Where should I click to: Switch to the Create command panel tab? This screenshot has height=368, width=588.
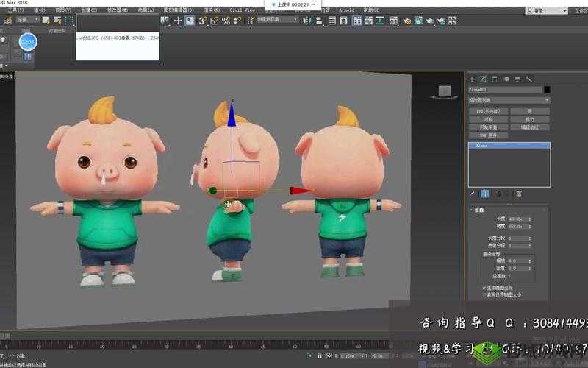472,79
